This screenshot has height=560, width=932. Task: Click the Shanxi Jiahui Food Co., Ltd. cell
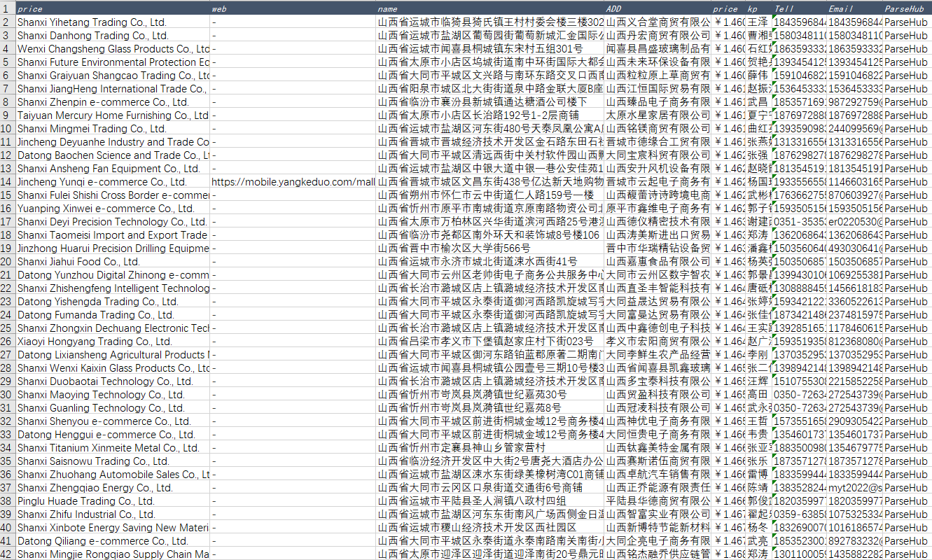click(112, 262)
